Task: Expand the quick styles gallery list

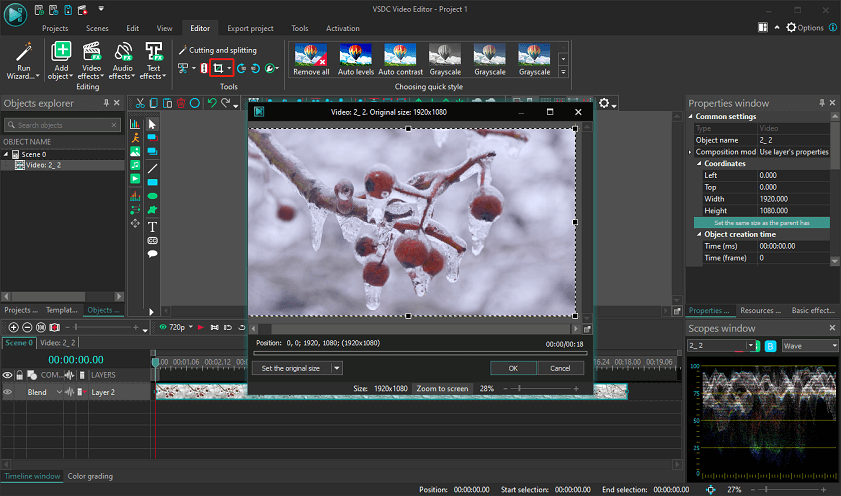Action: tap(563, 72)
